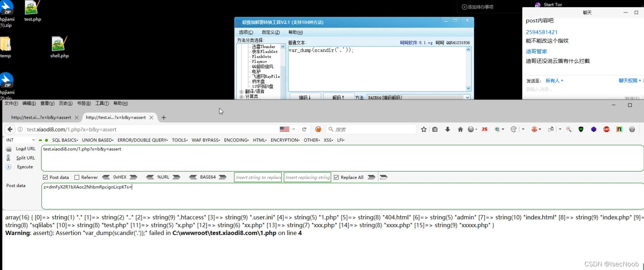Click Load URL in HackBar
644x270 pixels.
[21, 149]
